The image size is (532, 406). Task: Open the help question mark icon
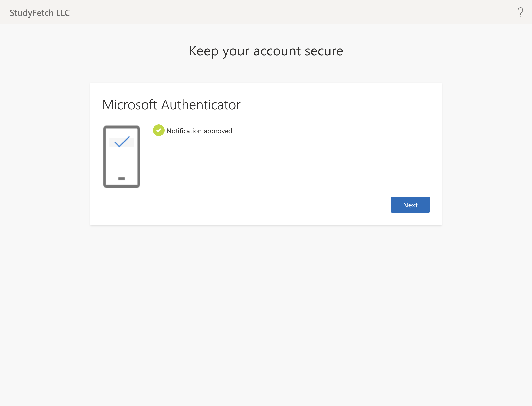pos(520,12)
